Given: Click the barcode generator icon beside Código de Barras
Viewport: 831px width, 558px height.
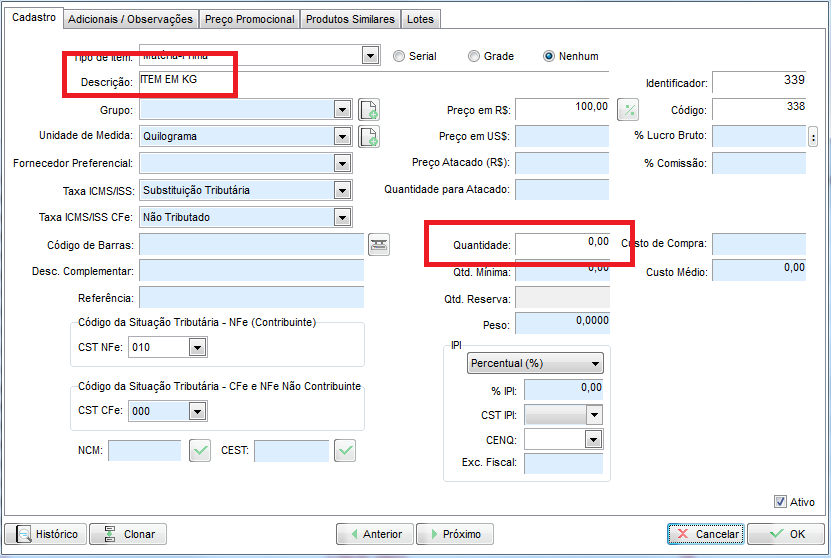Looking at the screenshot, I should pyautogui.click(x=378, y=244).
